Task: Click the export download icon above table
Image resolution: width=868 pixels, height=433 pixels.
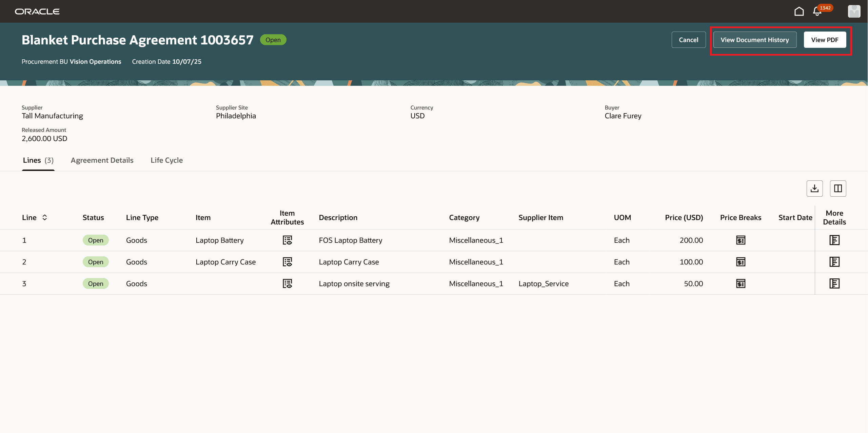Action: [814, 189]
